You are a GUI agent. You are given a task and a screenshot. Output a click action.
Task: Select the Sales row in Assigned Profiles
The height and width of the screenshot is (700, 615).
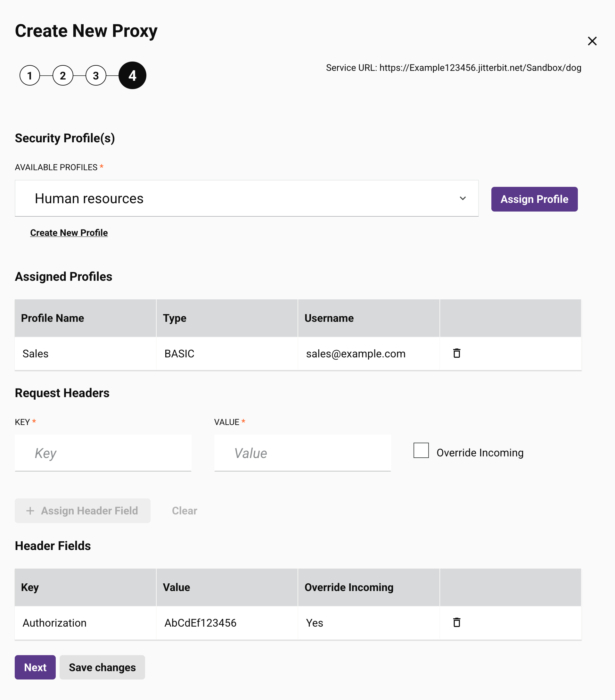click(x=35, y=353)
